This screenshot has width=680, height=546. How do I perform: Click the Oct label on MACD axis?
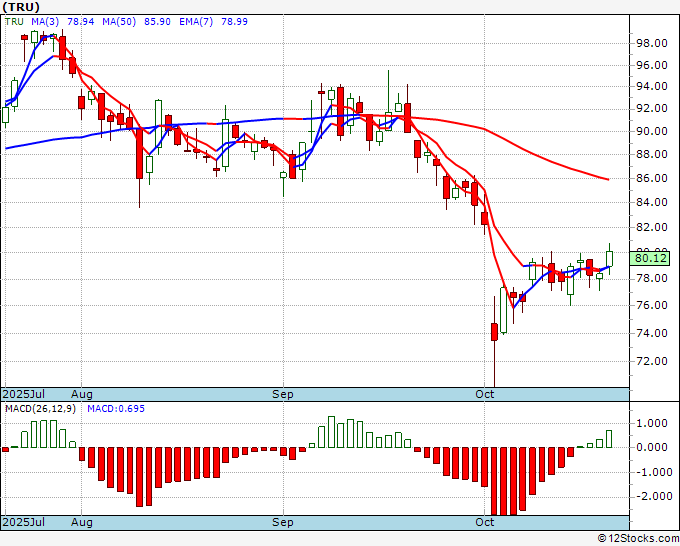pos(484,522)
